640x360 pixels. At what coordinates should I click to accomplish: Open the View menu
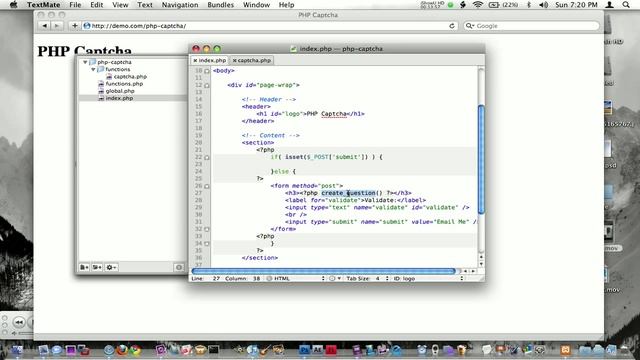[x=120, y=5]
